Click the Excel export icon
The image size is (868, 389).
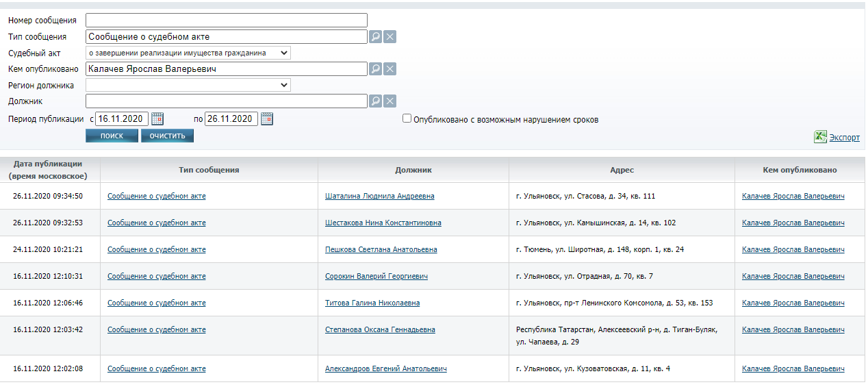pyautogui.click(x=820, y=137)
